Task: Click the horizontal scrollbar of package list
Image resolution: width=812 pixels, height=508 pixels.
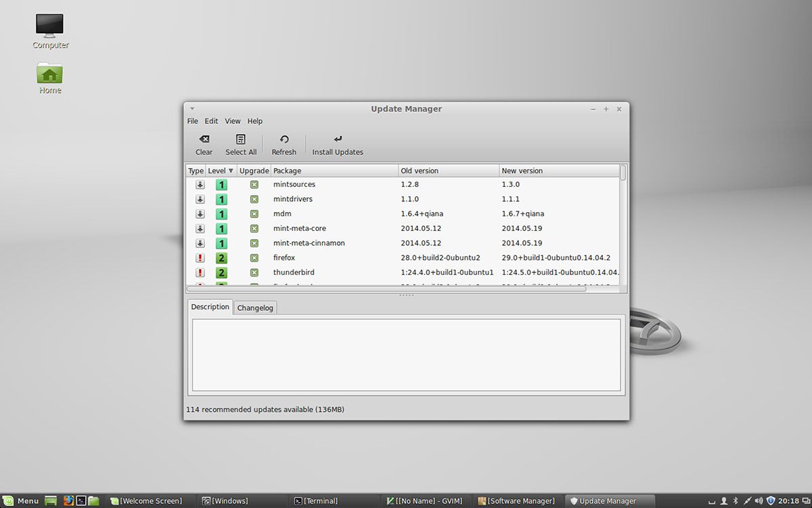Action: (x=386, y=289)
